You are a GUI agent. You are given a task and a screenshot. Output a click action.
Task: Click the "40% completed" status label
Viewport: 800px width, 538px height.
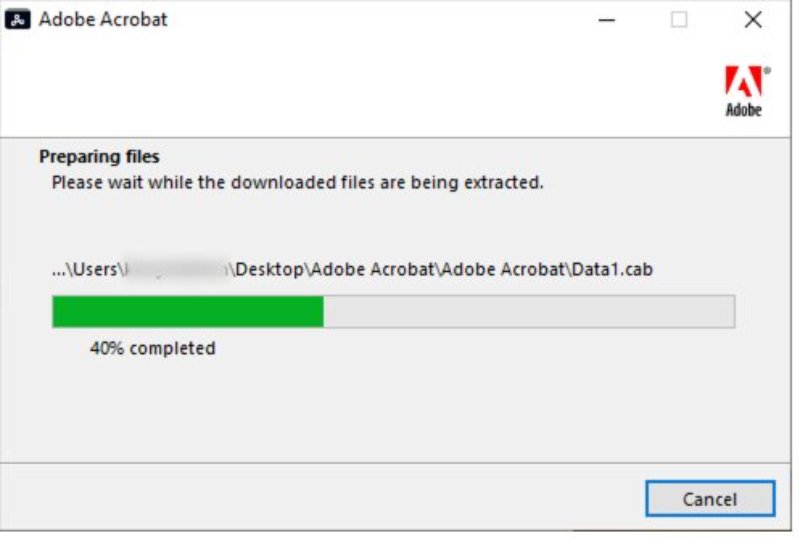[152, 349]
